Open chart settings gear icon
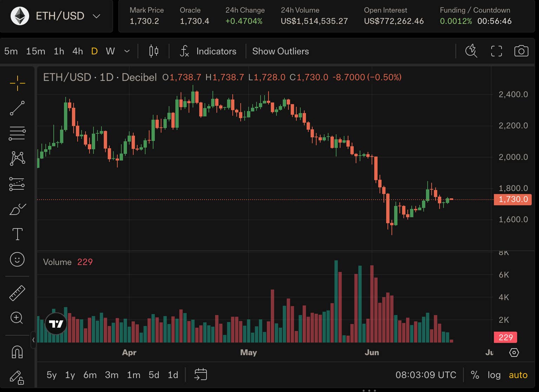 [x=514, y=352]
